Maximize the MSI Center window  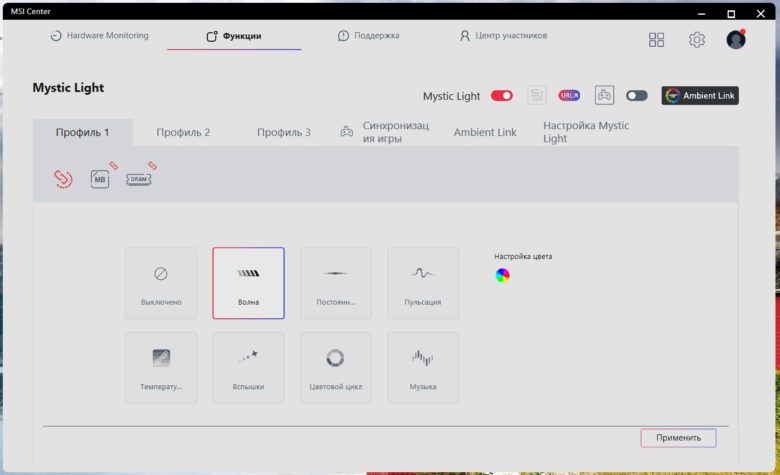731,13
